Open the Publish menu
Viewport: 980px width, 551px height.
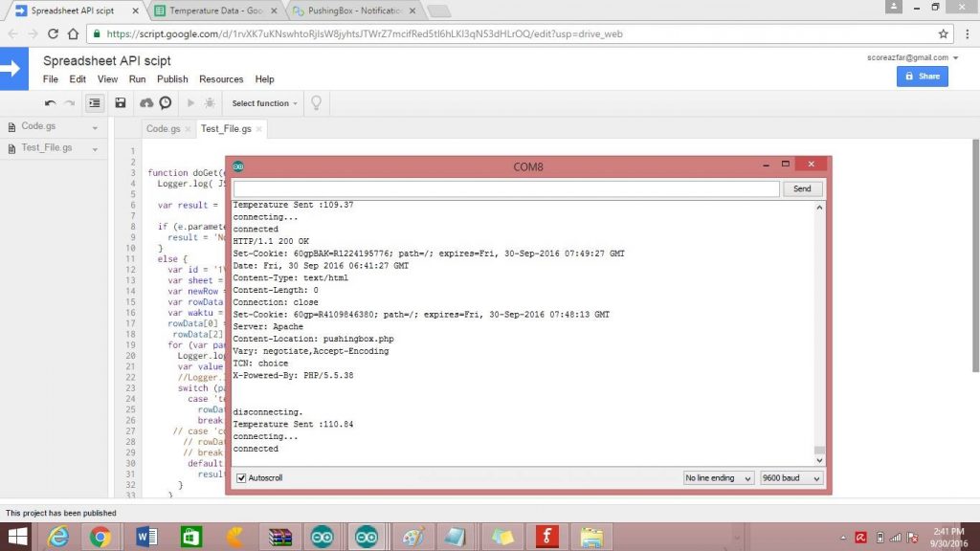[x=172, y=79]
